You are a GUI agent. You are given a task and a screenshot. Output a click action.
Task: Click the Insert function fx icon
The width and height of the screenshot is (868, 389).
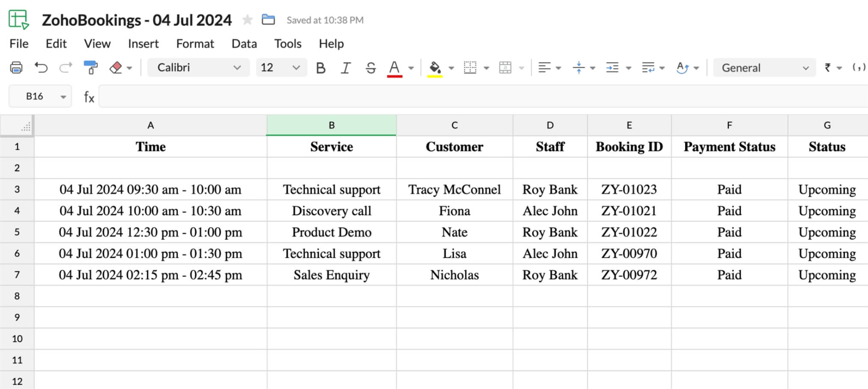(89, 97)
